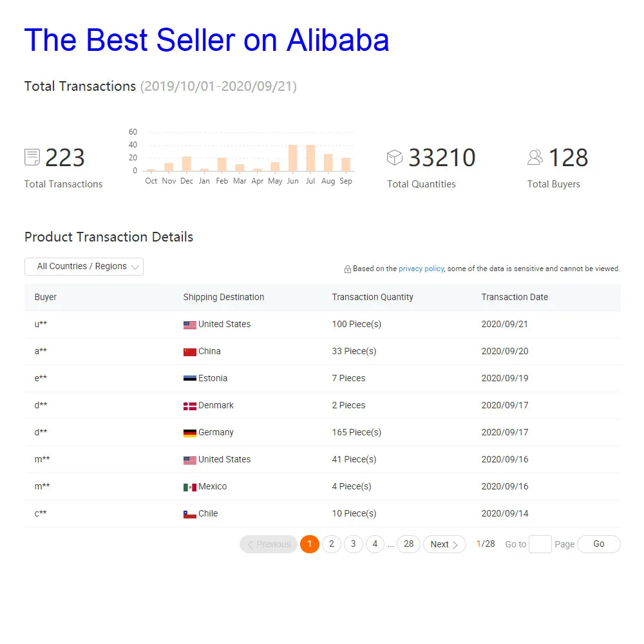The width and height of the screenshot is (644, 644).
Task: Select page 2 in pagination
Action: (x=331, y=544)
